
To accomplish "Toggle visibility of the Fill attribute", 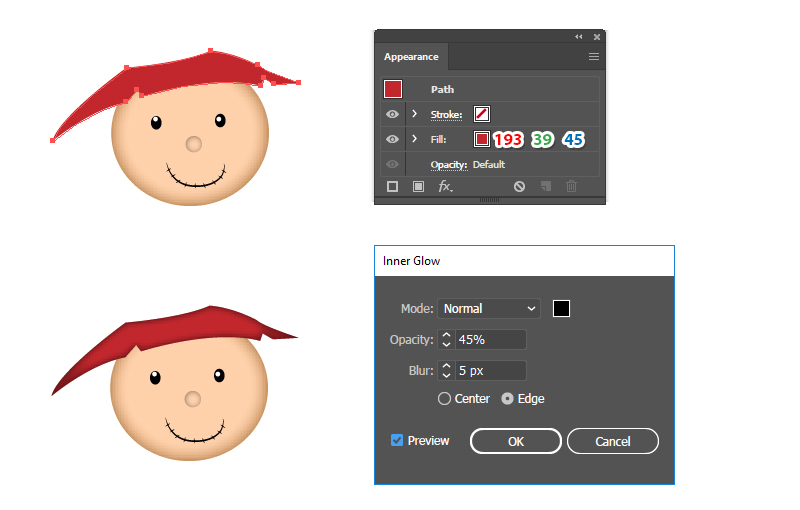I will pos(392,139).
